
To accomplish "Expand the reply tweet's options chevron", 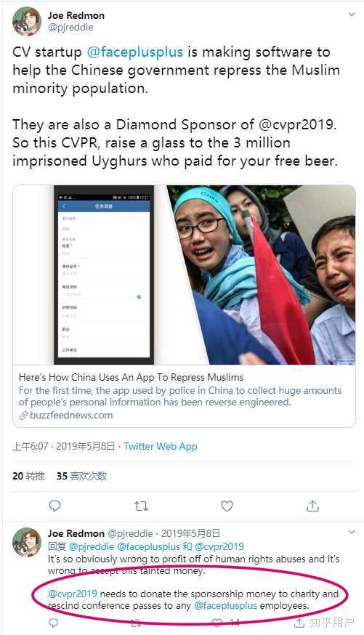I will click(352, 532).
